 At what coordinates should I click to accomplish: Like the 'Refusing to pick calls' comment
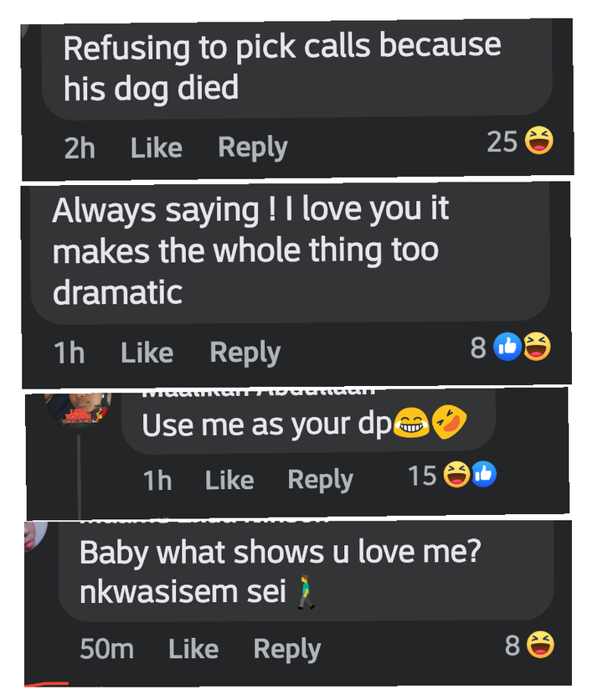157,147
